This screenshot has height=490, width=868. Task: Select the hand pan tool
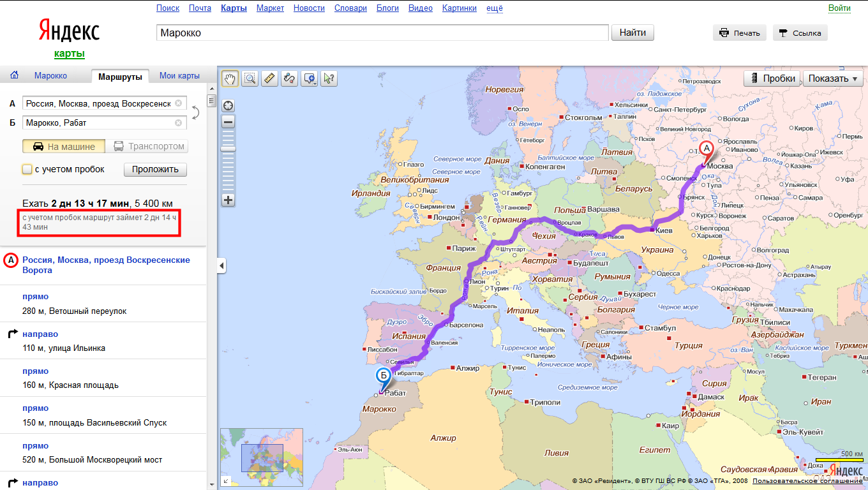point(230,78)
